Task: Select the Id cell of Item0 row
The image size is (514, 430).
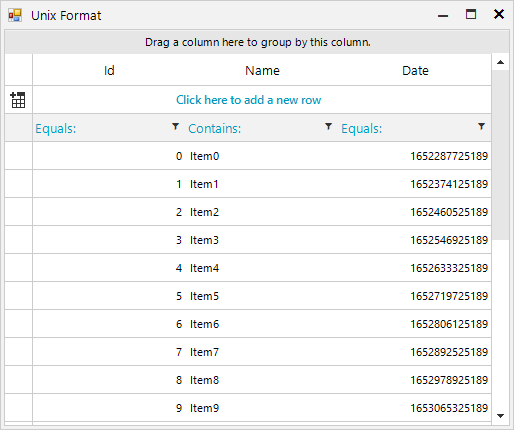Action: (109, 156)
